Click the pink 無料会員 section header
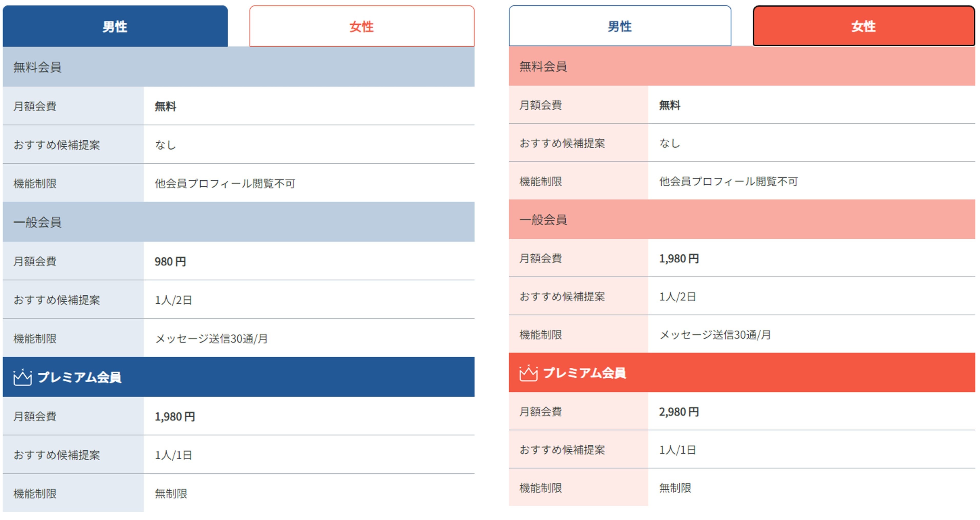 (x=543, y=67)
